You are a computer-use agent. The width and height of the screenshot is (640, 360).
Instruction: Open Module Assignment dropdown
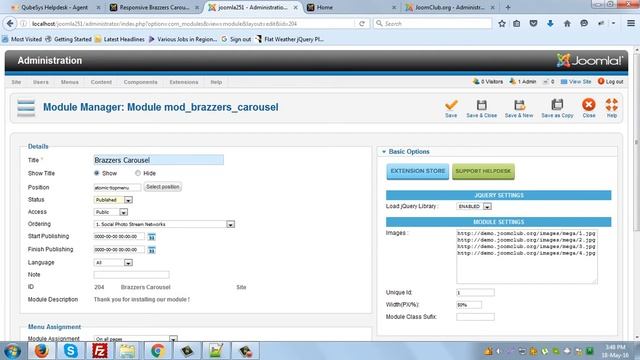point(136,339)
